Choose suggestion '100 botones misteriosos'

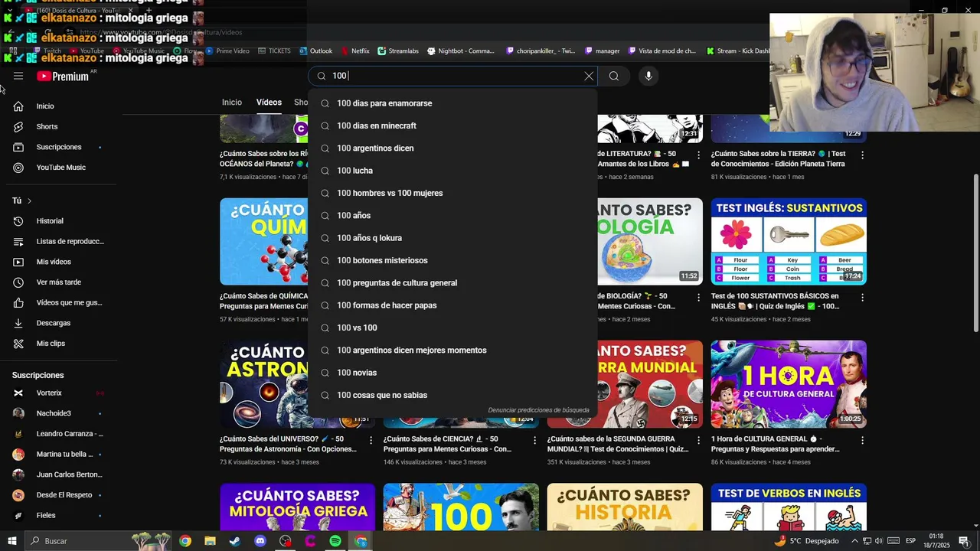pos(452,260)
